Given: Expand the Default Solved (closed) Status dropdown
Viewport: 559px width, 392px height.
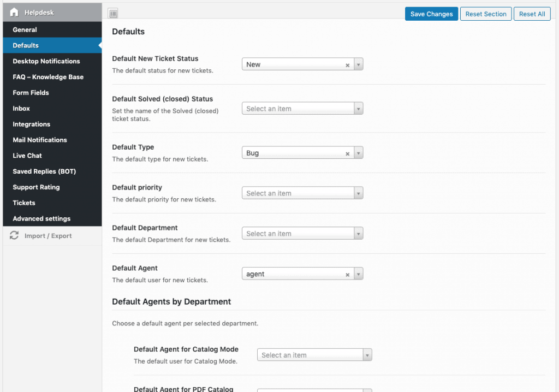Looking at the screenshot, I should pos(359,109).
